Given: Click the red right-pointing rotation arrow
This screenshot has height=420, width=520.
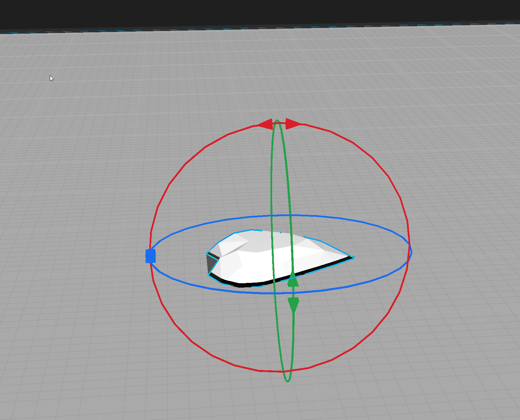Looking at the screenshot, I should pyautogui.click(x=293, y=124).
